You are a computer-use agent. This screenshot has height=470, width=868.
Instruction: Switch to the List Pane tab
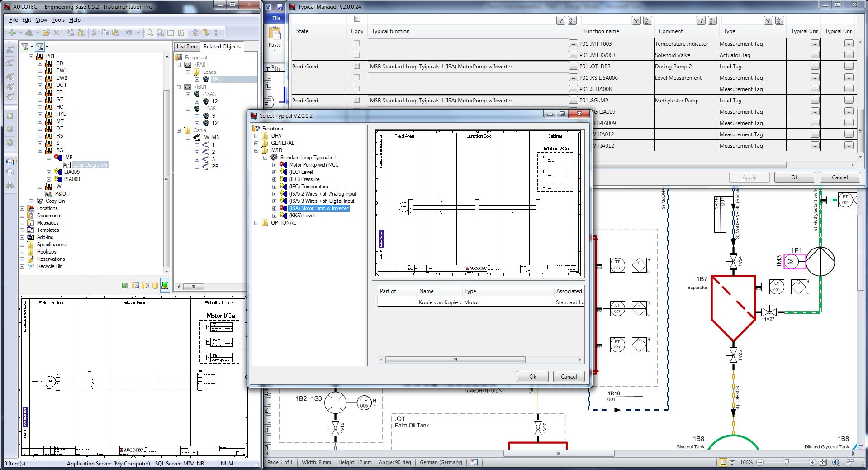(187, 47)
